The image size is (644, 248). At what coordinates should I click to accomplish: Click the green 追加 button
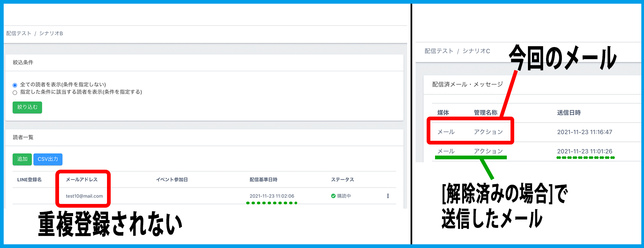[x=22, y=159]
